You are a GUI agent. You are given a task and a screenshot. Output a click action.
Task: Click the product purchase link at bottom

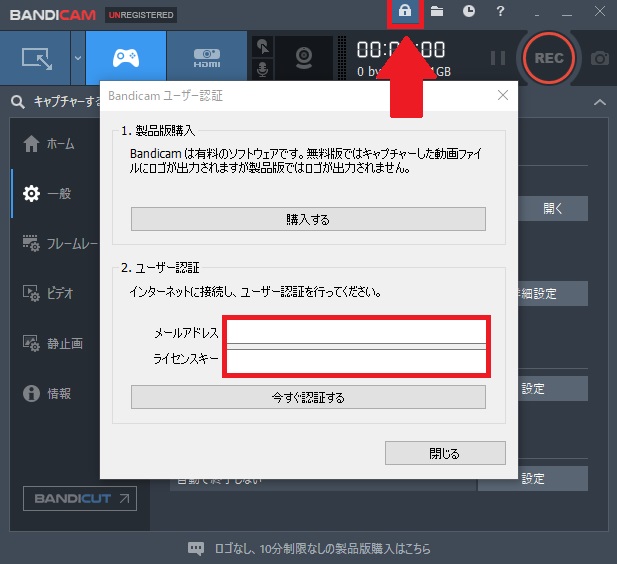pos(323,548)
